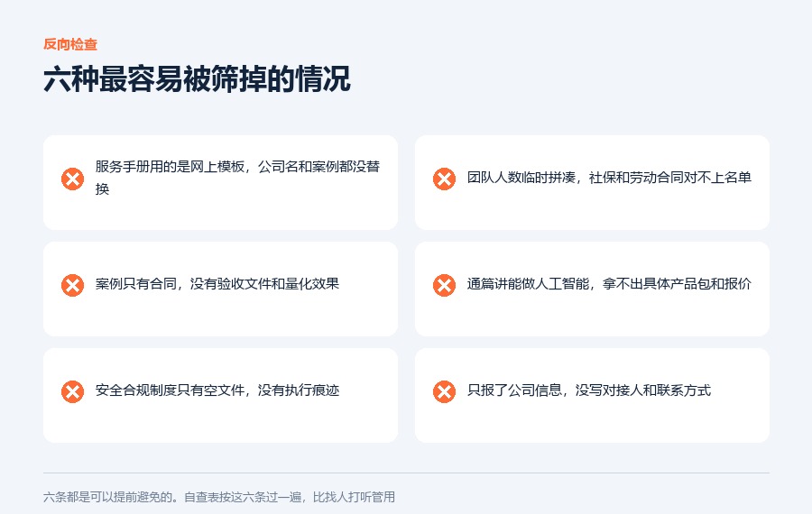This screenshot has height=514, width=812.
Task: Click the X icon beside 安全合规制度只有空文件
Action: [72, 392]
